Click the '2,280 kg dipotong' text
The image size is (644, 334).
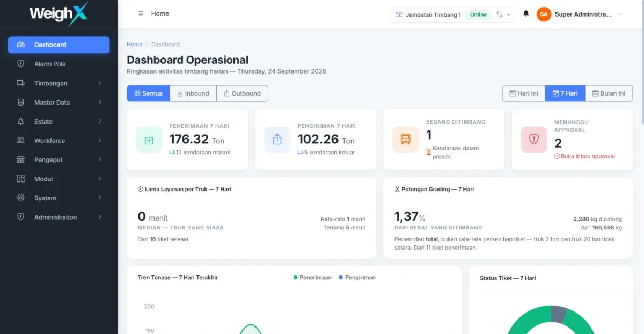pyautogui.click(x=597, y=219)
